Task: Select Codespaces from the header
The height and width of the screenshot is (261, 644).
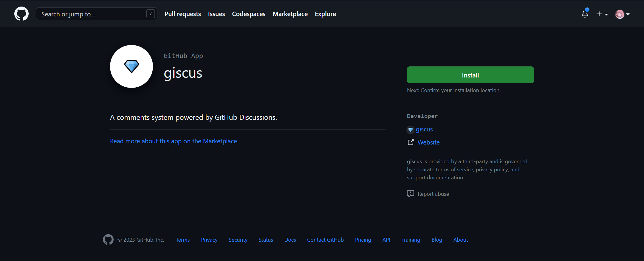Action: 248,14
